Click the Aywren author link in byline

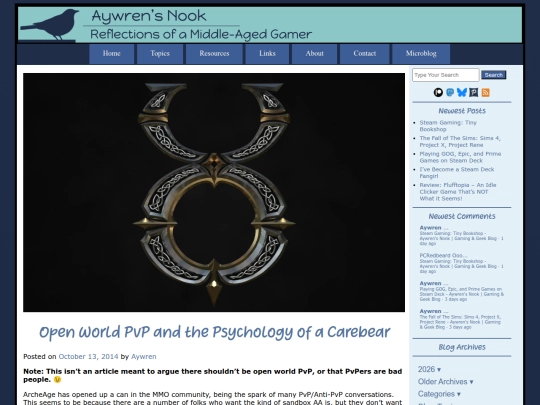(x=144, y=356)
